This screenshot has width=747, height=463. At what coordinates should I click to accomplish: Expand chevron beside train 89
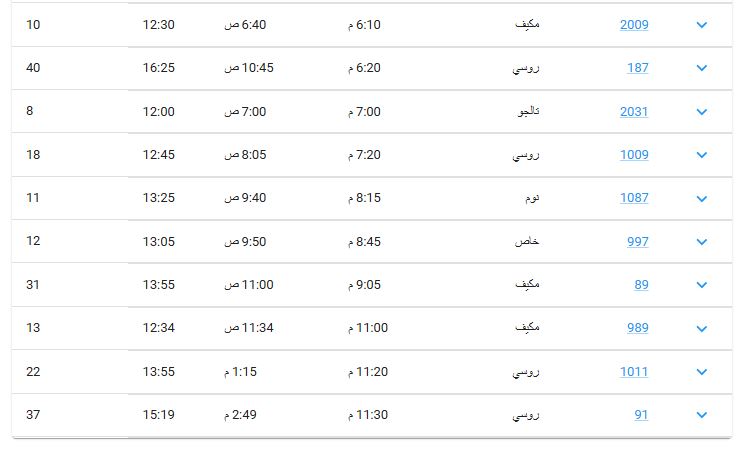tap(701, 285)
